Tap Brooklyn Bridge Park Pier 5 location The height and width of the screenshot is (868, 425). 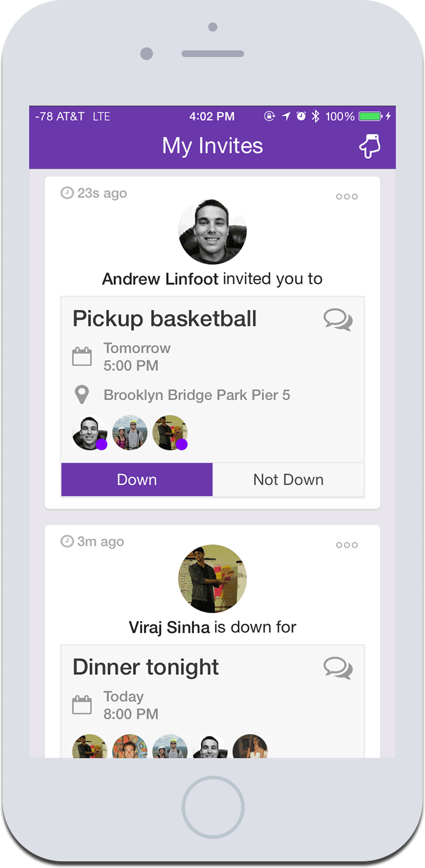(197, 396)
